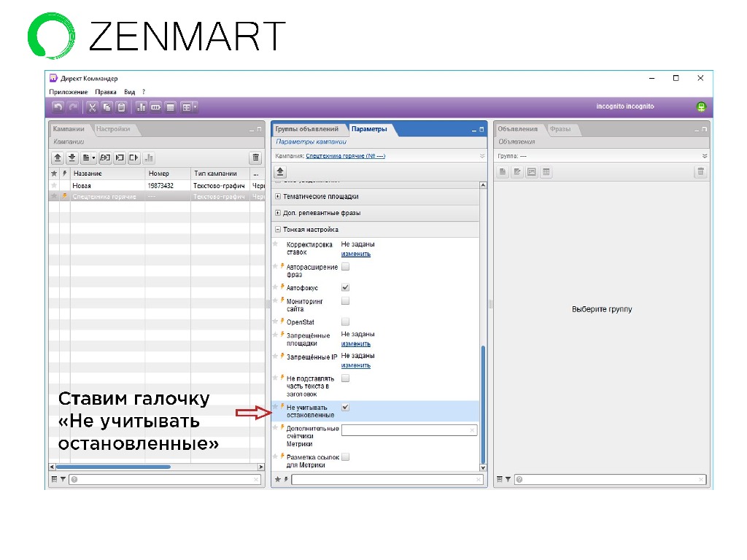Toggle Не подставлять часть текста в заголовок checkbox
The height and width of the screenshot is (560, 747).
(345, 378)
